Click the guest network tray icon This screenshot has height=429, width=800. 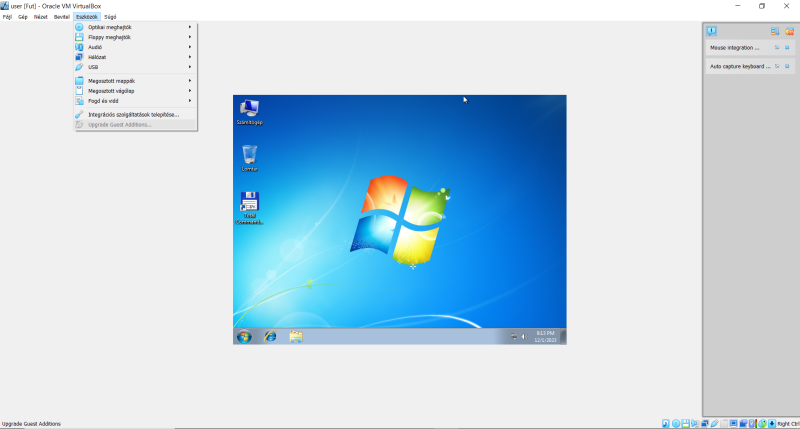(514, 337)
